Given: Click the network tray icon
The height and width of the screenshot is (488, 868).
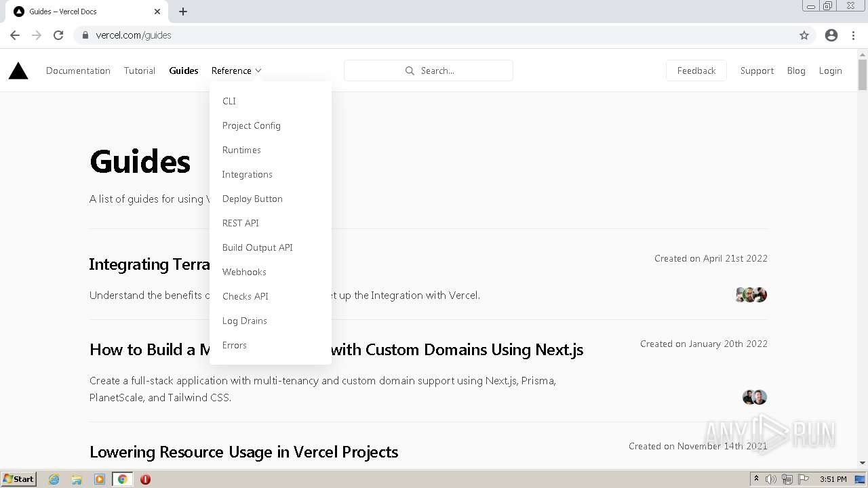Looking at the screenshot, I should 787,479.
